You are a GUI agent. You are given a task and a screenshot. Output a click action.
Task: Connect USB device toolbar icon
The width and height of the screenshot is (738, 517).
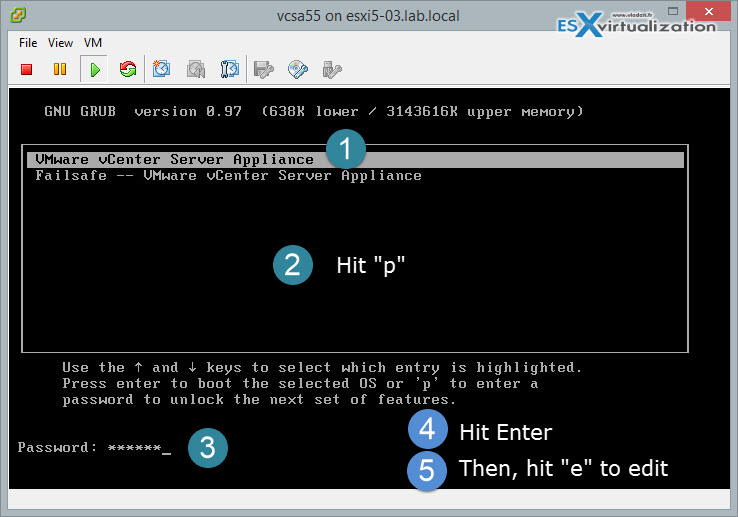(x=332, y=70)
